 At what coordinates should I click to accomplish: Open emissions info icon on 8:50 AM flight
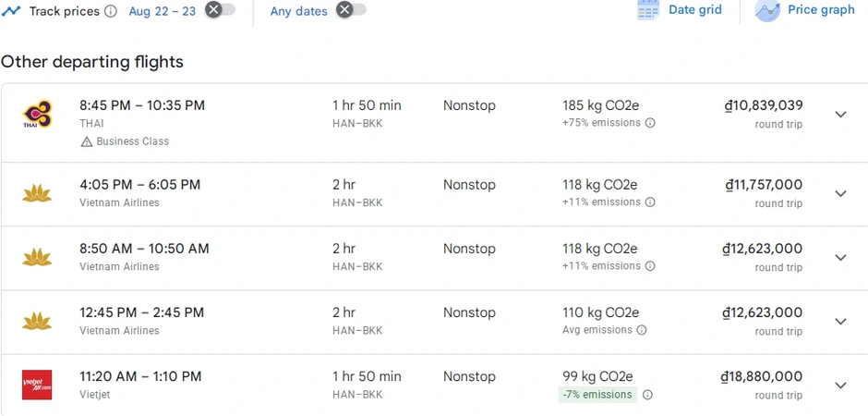pos(650,266)
